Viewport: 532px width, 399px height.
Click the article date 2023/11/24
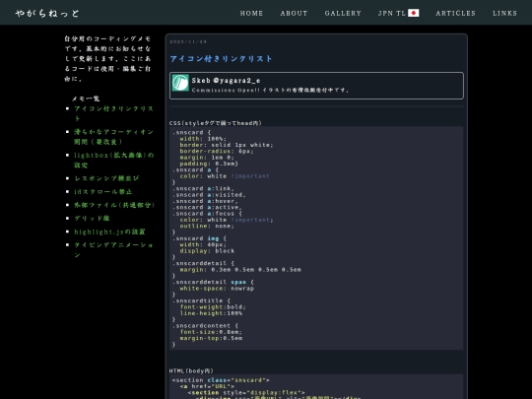tap(188, 41)
